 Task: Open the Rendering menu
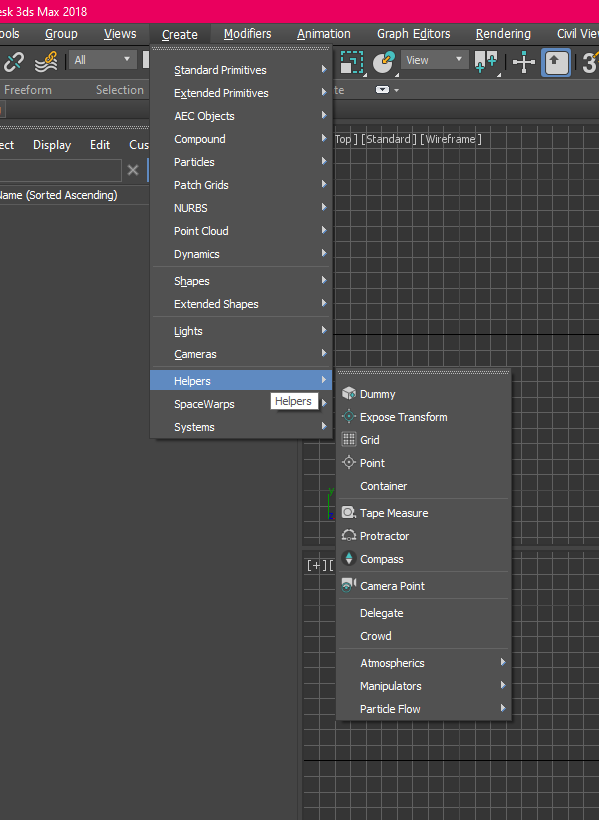[503, 34]
